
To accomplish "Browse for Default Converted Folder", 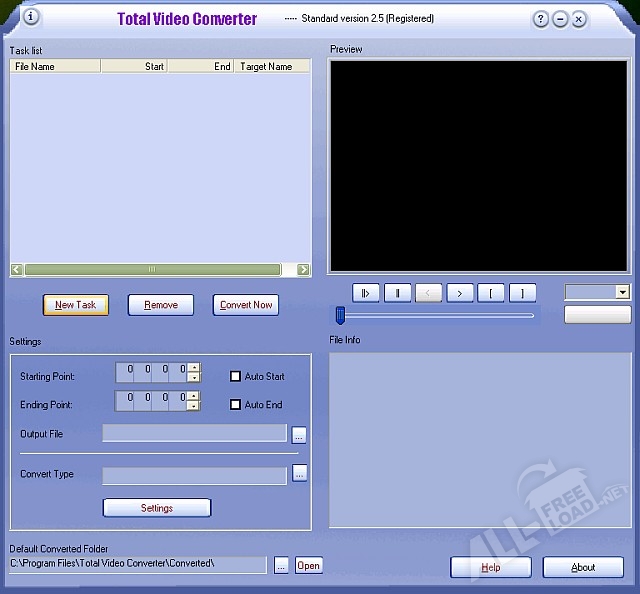I will (281, 565).
